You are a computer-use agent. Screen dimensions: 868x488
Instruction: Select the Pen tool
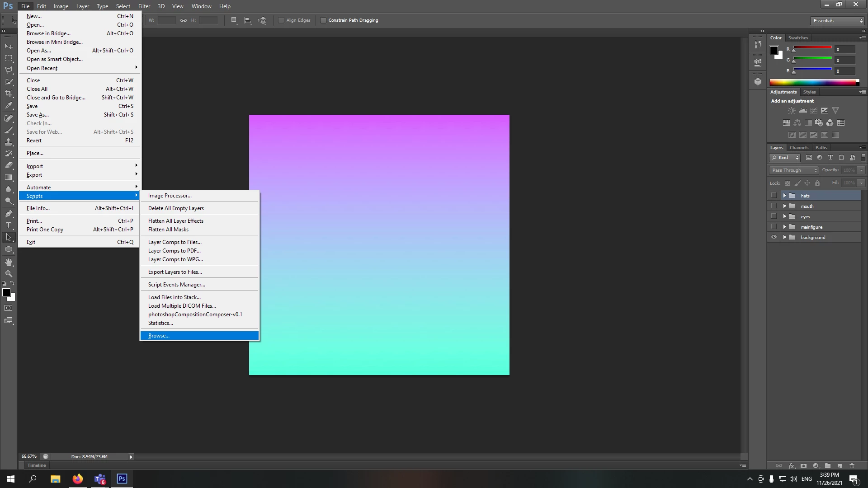9,214
